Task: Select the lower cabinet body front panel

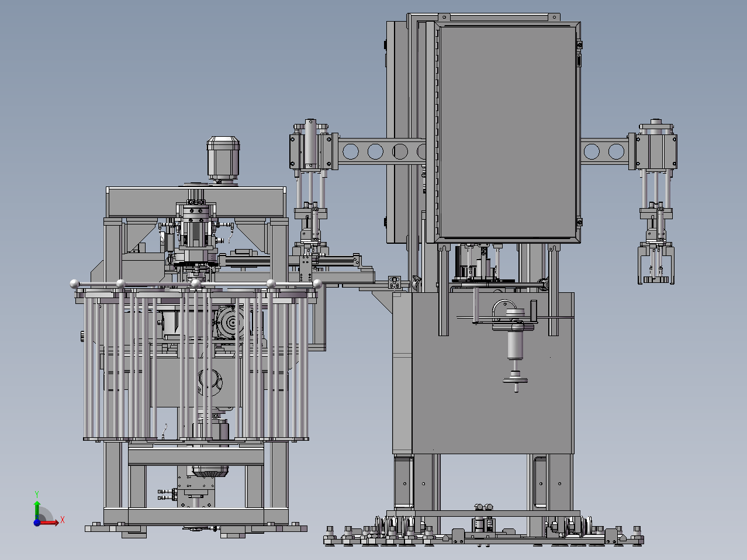Action: coord(493,373)
